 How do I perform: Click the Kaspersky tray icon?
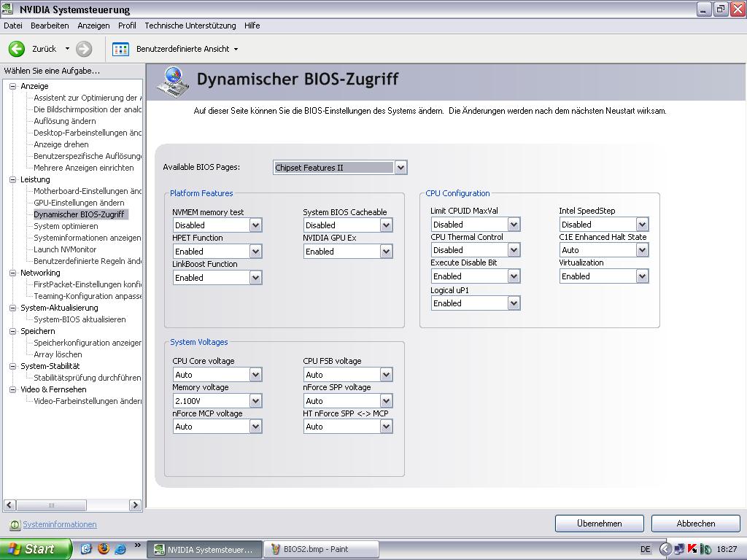[692, 549]
